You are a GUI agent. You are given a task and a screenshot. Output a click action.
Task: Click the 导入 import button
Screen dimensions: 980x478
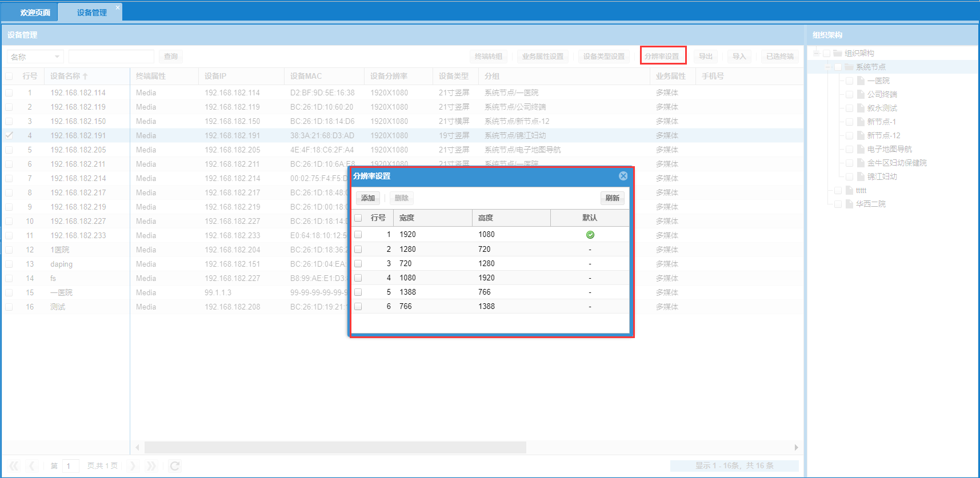[x=739, y=57]
